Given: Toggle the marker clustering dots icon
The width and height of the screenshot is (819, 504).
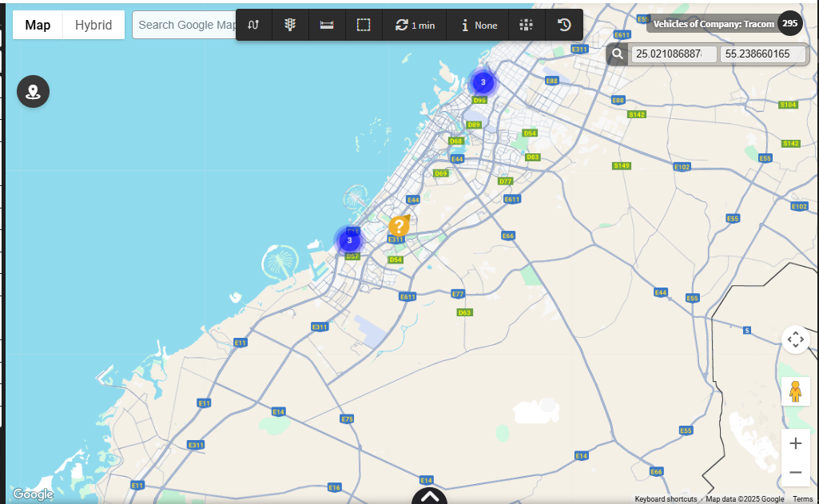Looking at the screenshot, I should pos(526,25).
